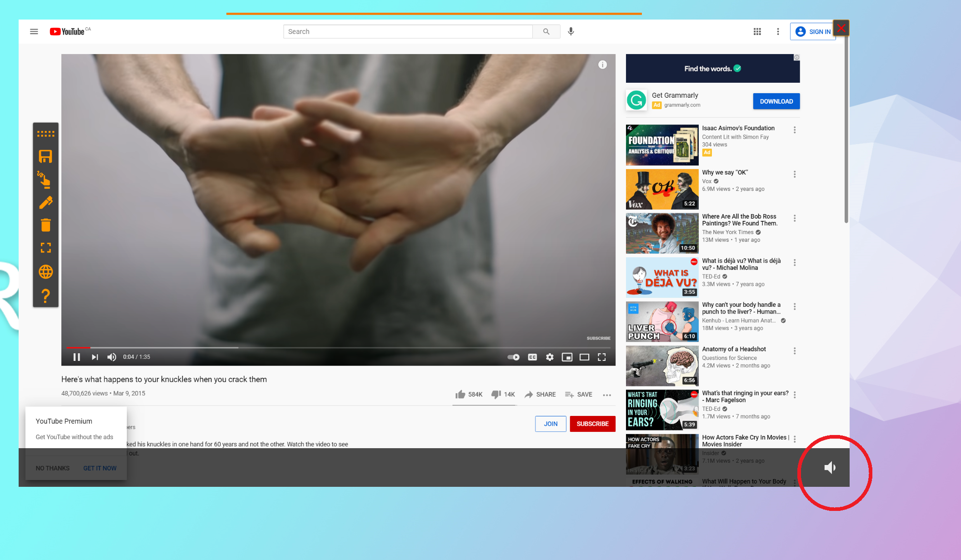Enable miniplayer mode

click(567, 357)
